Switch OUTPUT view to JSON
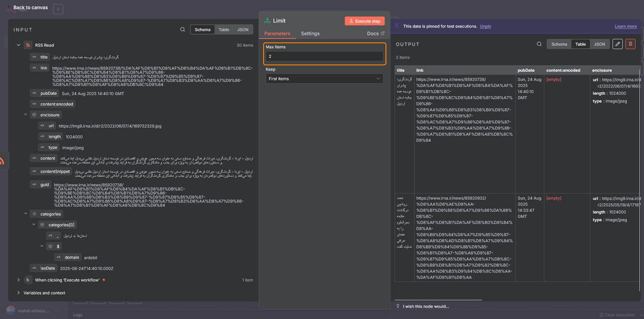The width and height of the screenshot is (644, 319). 599,44
